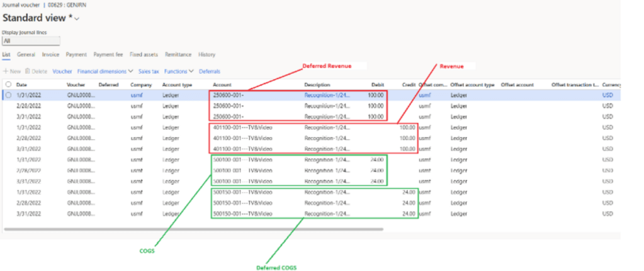Select the first row radio for 1/31/2022
Image resolution: width=644 pixels, height=271 pixels.
pyautogui.click(x=8, y=95)
